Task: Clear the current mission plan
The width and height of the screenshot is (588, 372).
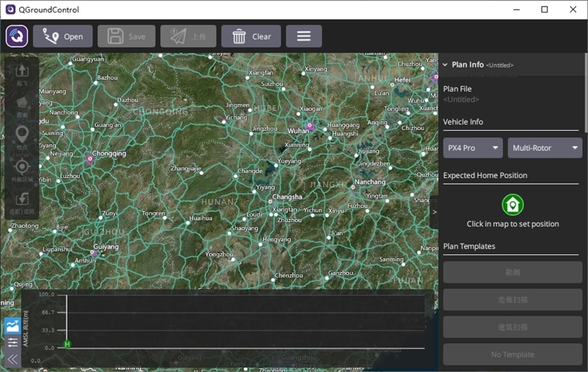Action: [x=251, y=36]
